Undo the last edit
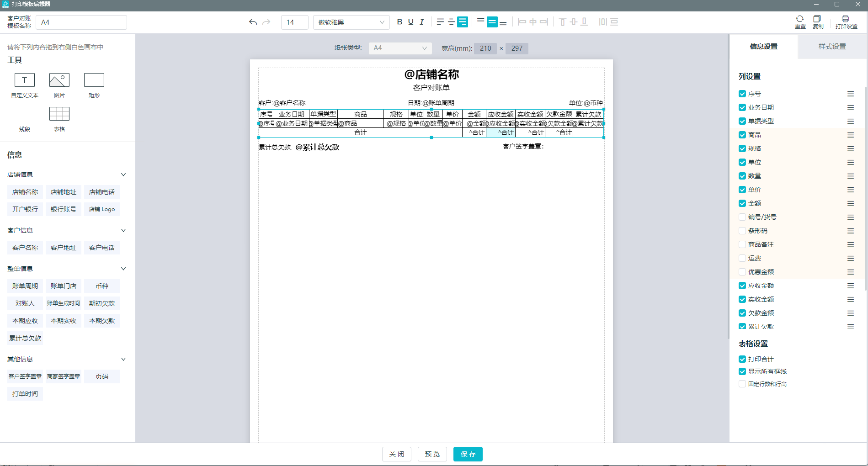This screenshot has width=868, height=466. pos(253,22)
